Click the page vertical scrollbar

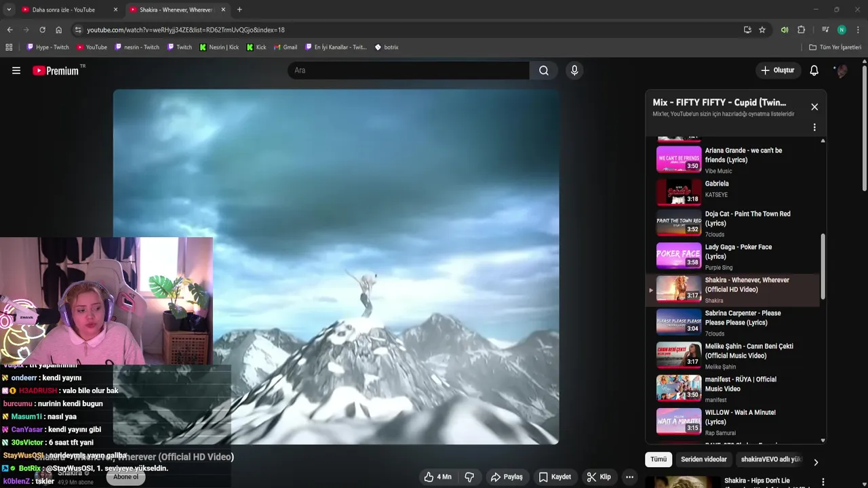[864, 129]
